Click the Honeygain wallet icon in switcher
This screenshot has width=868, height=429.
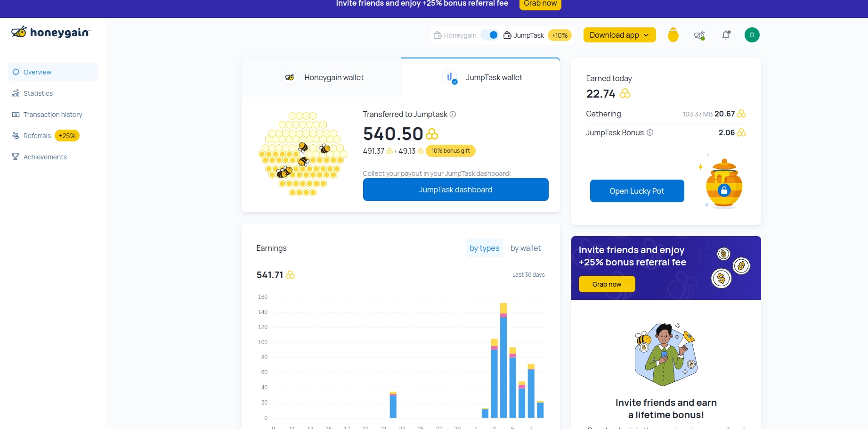tap(438, 35)
